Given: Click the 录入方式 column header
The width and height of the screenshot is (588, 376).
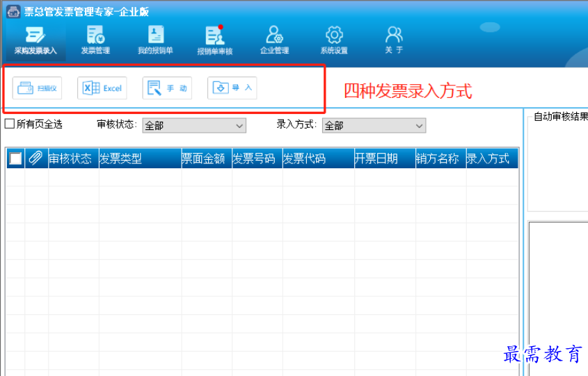Looking at the screenshot, I should pyautogui.click(x=492, y=158).
